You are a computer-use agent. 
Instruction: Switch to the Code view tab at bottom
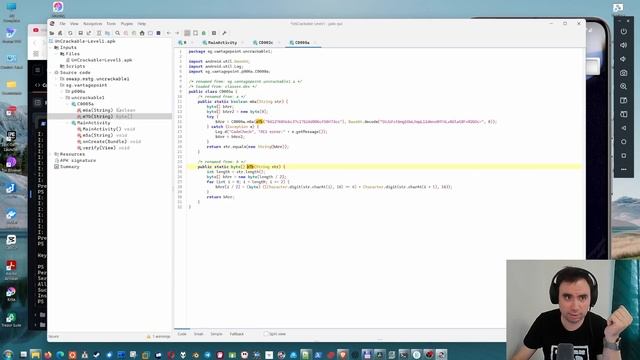coord(182,334)
